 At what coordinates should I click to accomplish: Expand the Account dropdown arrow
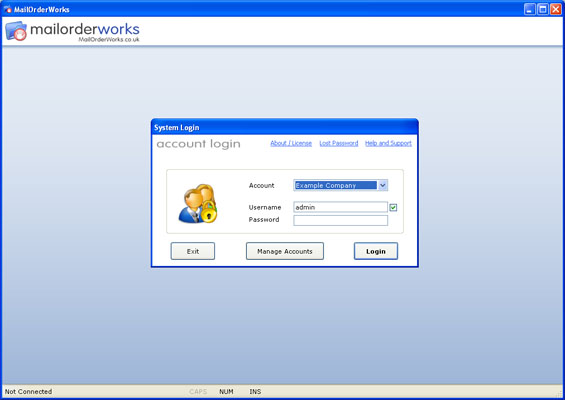pos(383,185)
